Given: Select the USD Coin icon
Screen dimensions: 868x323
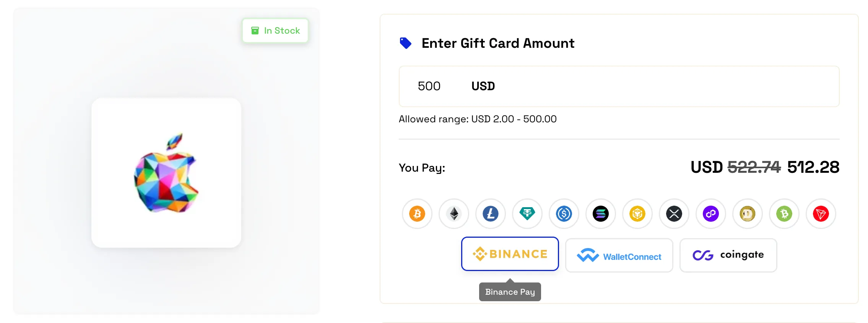Looking at the screenshot, I should tap(564, 214).
